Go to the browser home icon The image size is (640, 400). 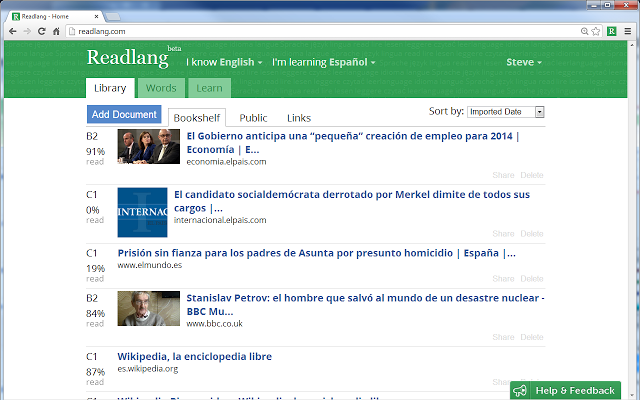pos(58,32)
